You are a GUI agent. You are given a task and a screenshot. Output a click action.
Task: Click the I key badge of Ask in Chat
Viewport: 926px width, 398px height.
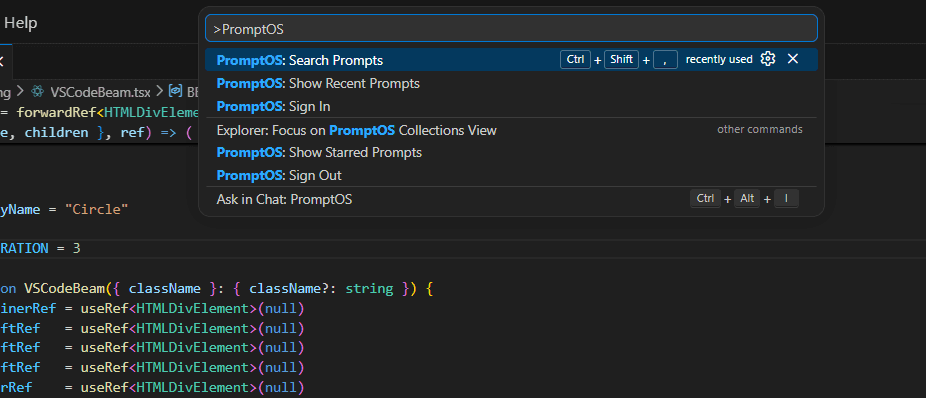(x=786, y=199)
